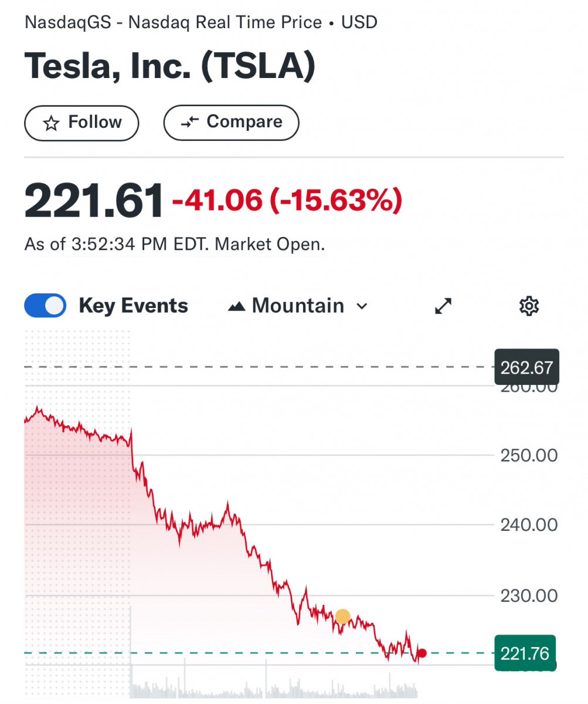Open chart settings gear
Image resolution: width=588 pixels, height=704 pixels.
(529, 306)
